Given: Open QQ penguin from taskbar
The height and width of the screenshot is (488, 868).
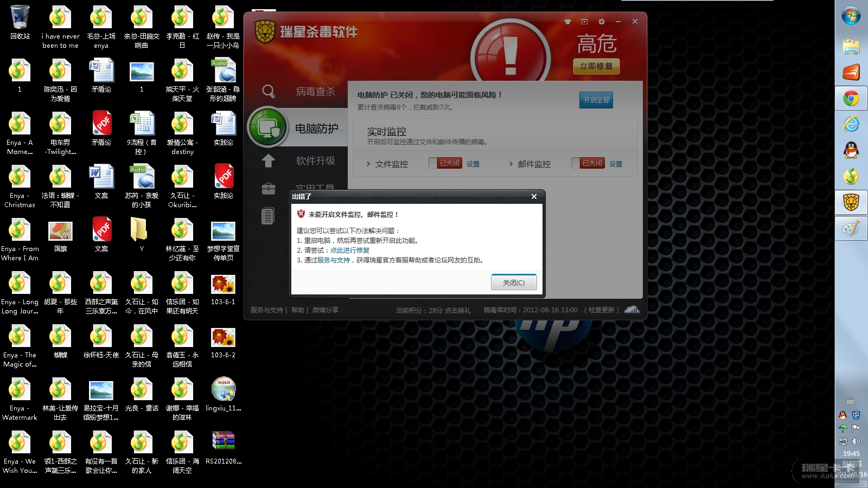Looking at the screenshot, I should tap(851, 150).
